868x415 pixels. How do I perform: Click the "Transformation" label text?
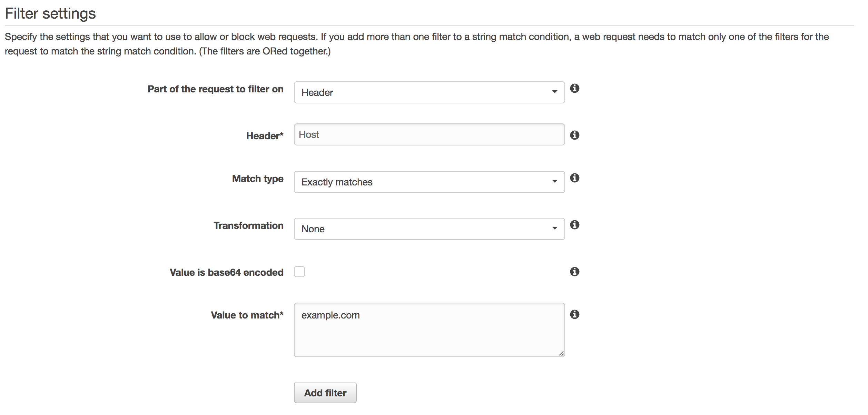click(x=248, y=225)
